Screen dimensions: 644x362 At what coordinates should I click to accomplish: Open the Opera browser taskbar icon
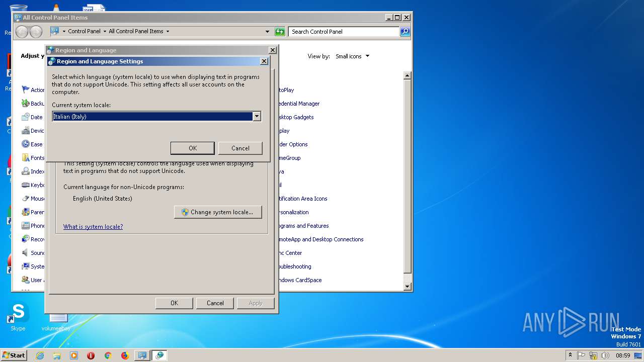[x=91, y=355]
